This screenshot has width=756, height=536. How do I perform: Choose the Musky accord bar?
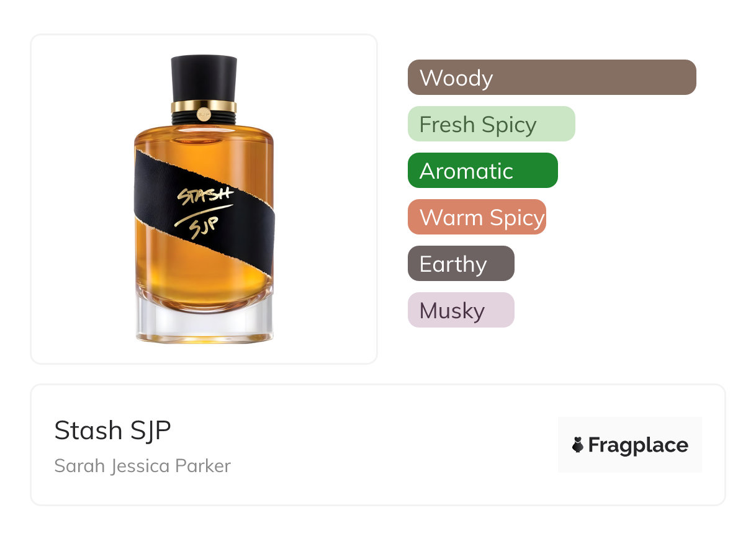pos(461,310)
